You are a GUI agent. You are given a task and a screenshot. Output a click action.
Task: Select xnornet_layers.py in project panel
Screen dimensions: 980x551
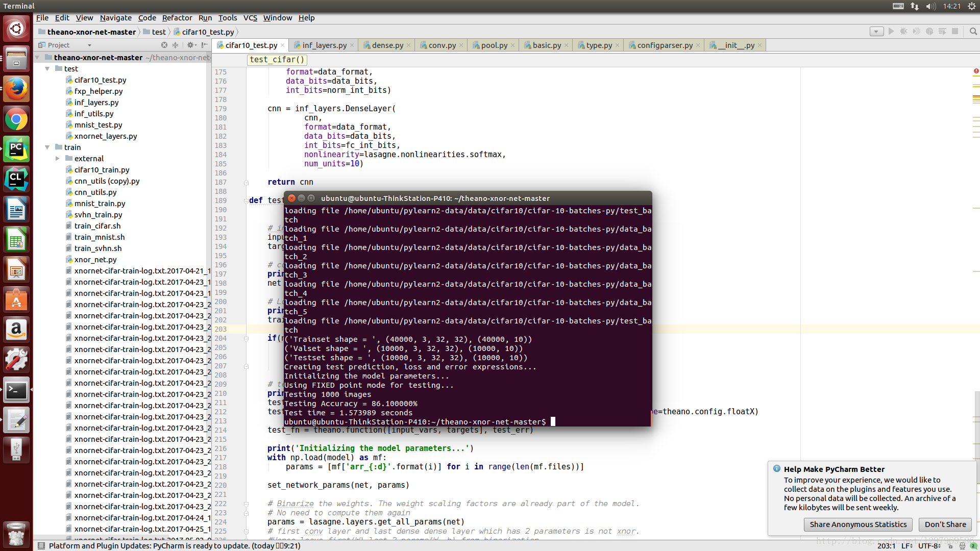106,135
